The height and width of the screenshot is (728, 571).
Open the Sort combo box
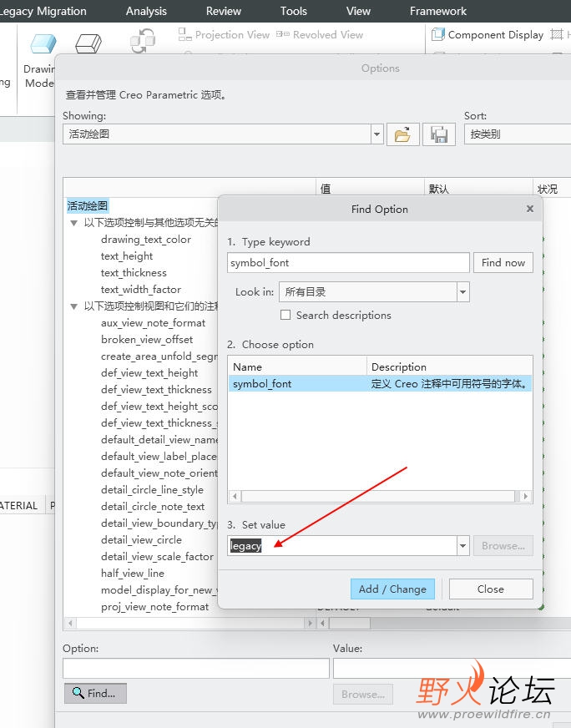[517, 134]
